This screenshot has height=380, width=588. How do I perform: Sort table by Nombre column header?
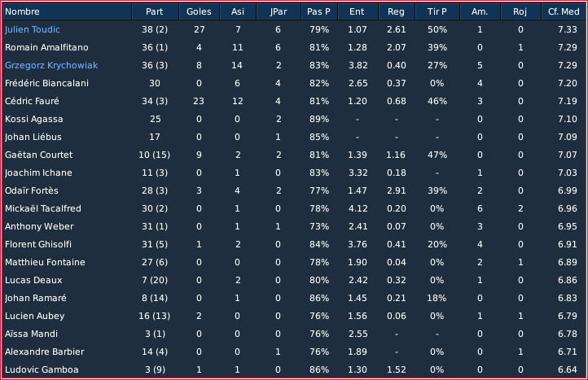[x=68, y=11]
